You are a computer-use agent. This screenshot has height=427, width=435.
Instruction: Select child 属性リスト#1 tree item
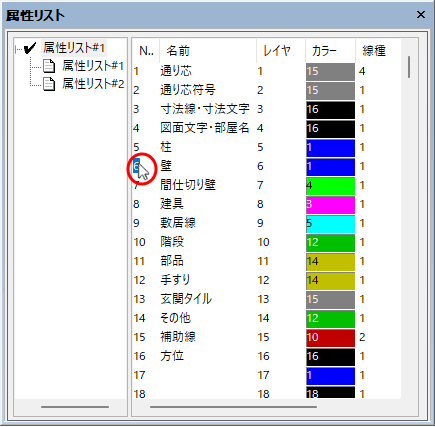coord(93,66)
